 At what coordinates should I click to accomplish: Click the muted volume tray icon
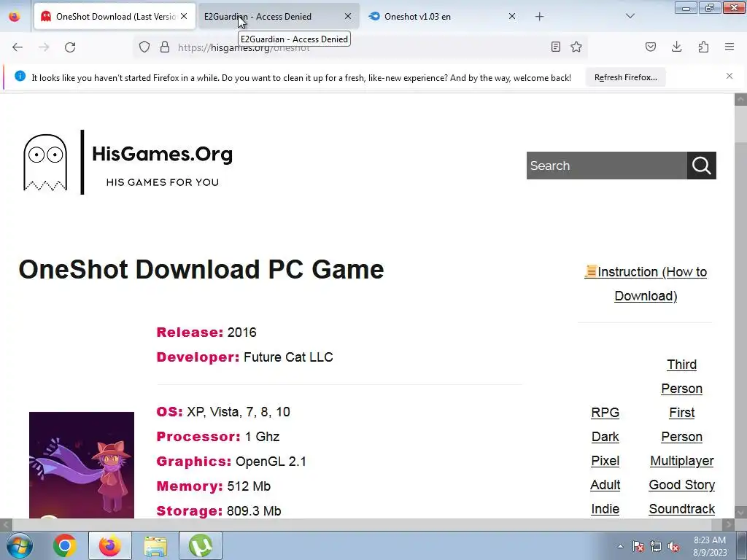673,546
